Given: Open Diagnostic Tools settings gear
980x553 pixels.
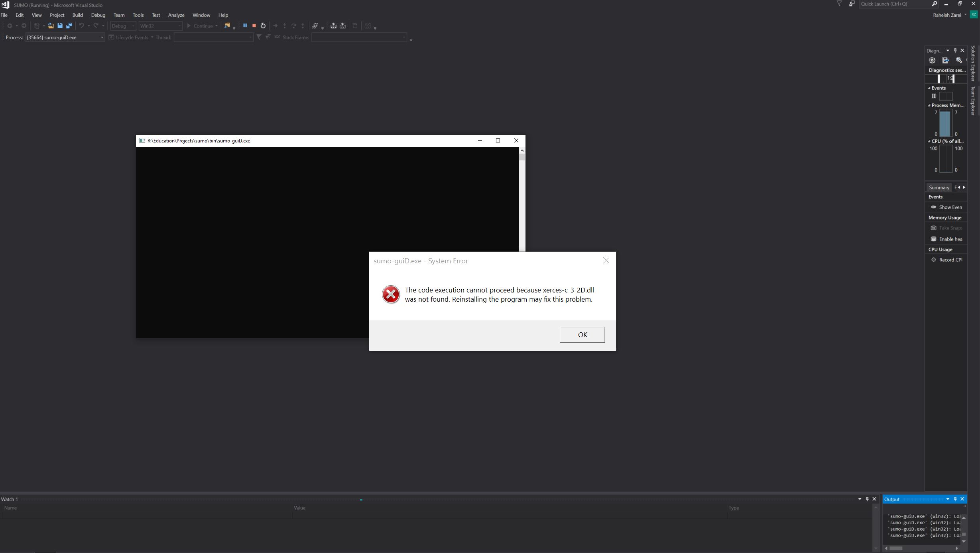Looking at the screenshot, I should pyautogui.click(x=932, y=60).
